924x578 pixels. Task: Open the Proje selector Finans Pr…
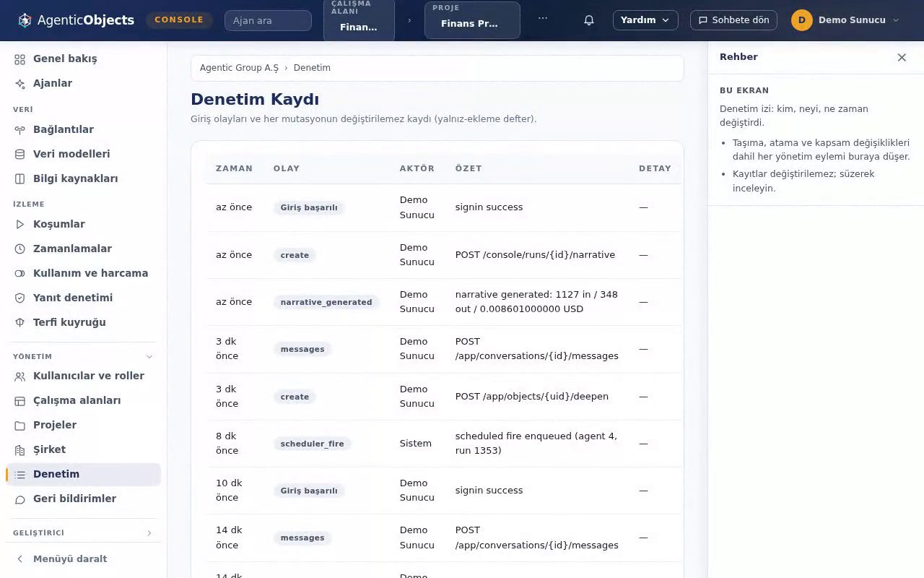click(472, 20)
